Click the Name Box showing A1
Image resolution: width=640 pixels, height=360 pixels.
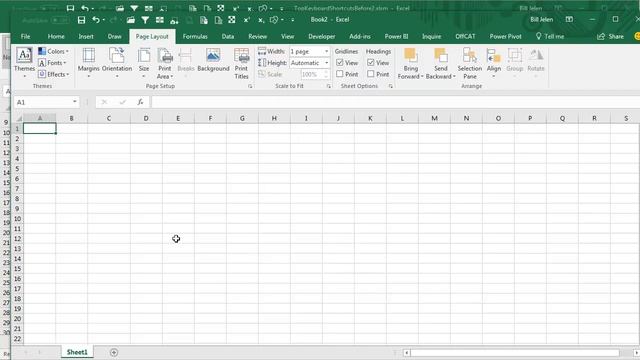click(42, 102)
